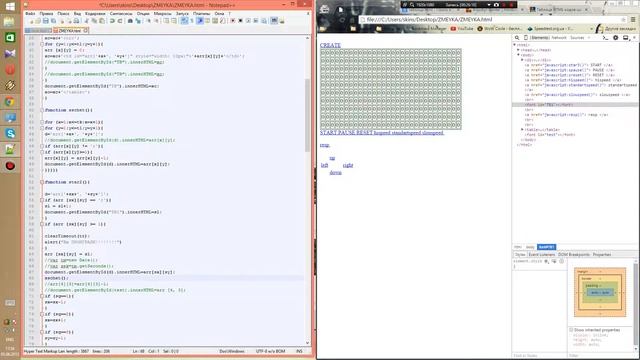Click the START link on the page
Screen dimensions: 640x360
click(x=328, y=133)
